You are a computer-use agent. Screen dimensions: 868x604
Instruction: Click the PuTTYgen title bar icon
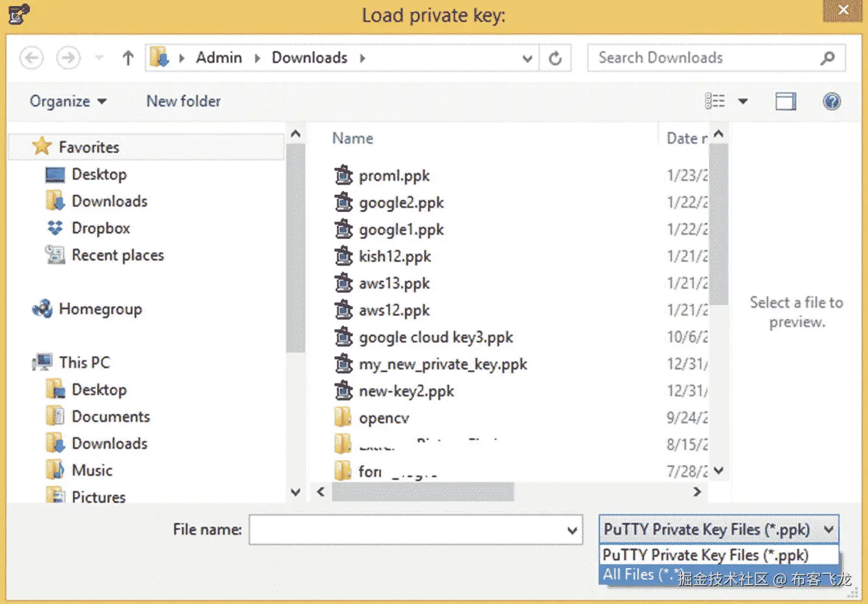click(19, 13)
